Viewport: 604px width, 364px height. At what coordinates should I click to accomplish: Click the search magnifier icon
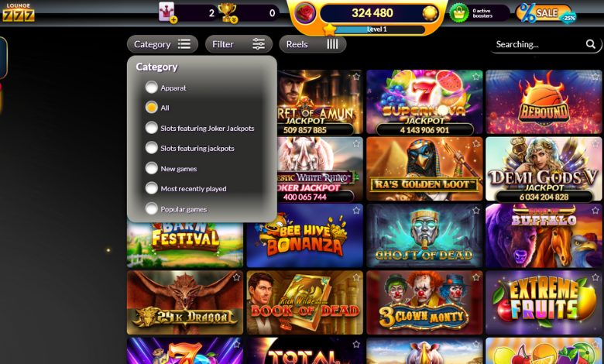pyautogui.click(x=591, y=44)
